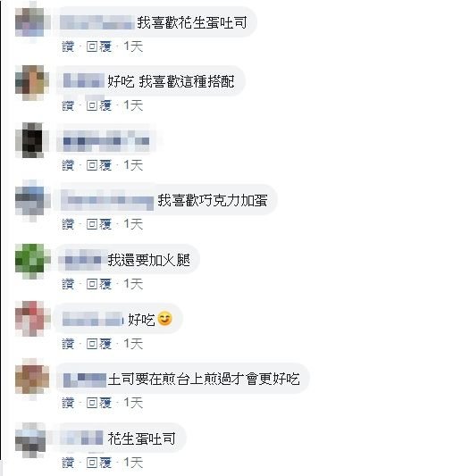Reply to the 我還要加火腿 comment
The width and height of the screenshot is (470, 476).
coord(99,284)
